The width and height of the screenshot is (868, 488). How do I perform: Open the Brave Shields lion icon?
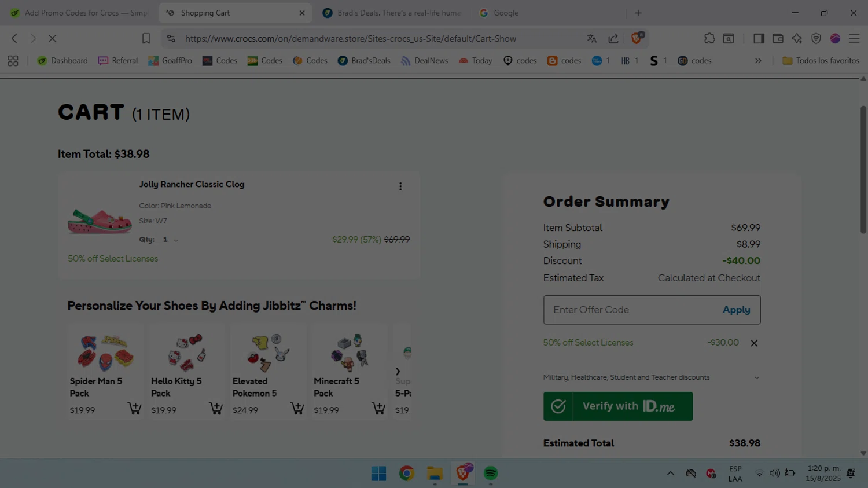[637, 38]
